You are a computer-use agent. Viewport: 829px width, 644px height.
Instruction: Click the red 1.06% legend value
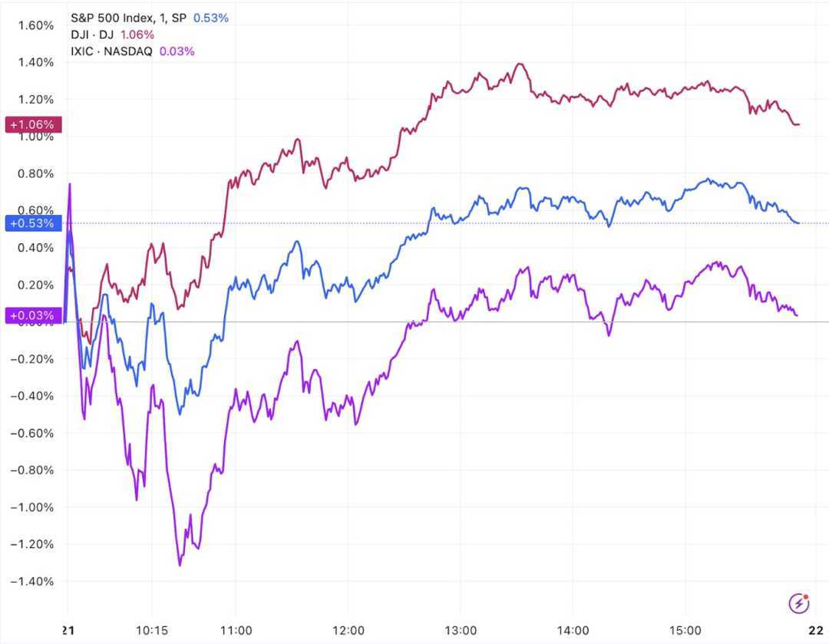[137, 35]
